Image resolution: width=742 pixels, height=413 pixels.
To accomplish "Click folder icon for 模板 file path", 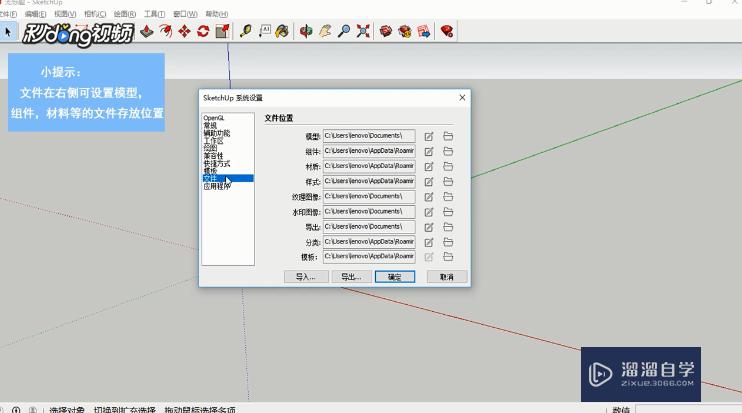I will tap(448, 257).
